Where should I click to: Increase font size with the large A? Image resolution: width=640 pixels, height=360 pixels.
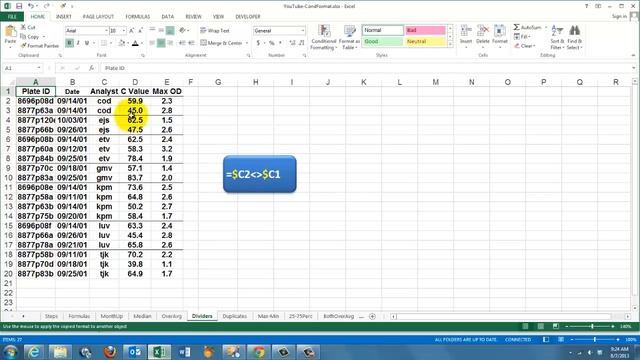coord(131,31)
